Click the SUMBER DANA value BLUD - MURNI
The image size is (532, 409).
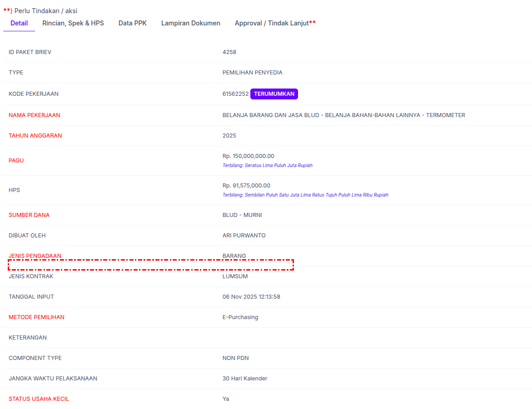tap(242, 215)
